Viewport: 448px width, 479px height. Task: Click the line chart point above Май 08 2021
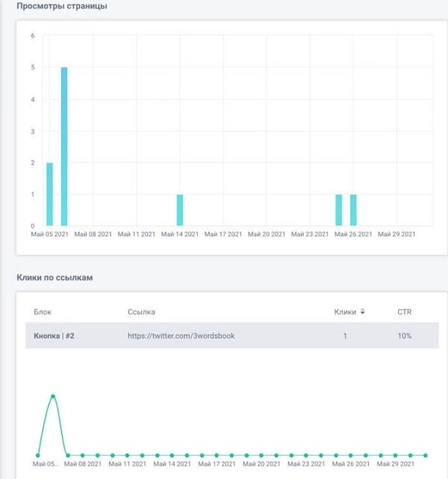(x=82, y=454)
